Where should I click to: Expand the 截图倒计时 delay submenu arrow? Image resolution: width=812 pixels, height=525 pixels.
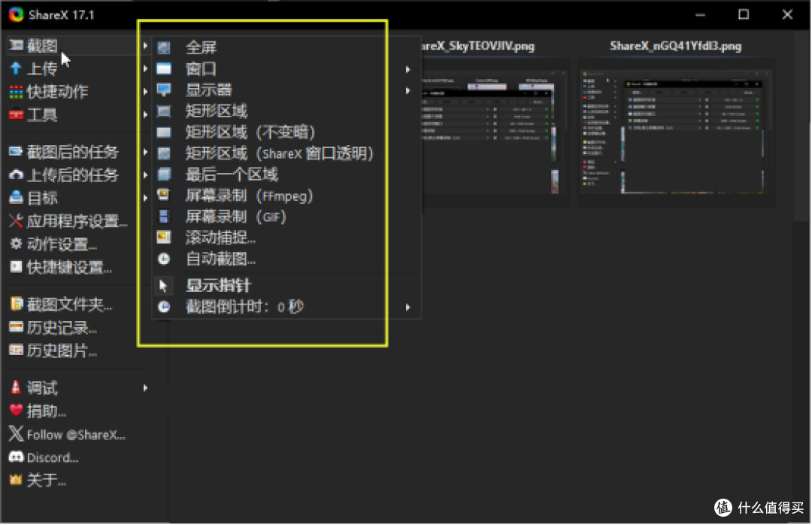[x=408, y=307]
